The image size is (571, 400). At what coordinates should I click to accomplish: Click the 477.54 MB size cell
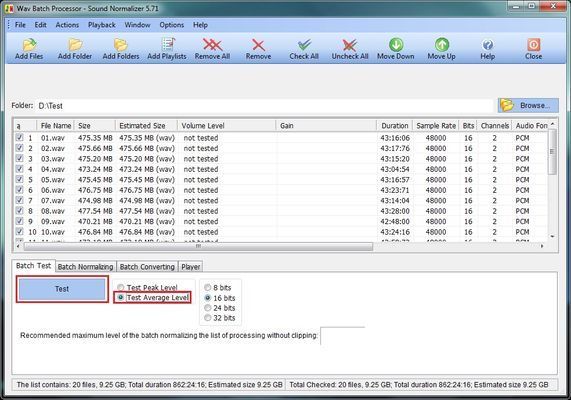tap(95, 211)
